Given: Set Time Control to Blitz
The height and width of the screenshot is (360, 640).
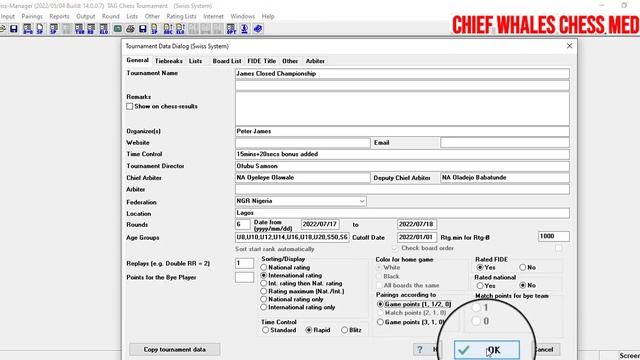Looking at the screenshot, I should pyautogui.click(x=344, y=330).
